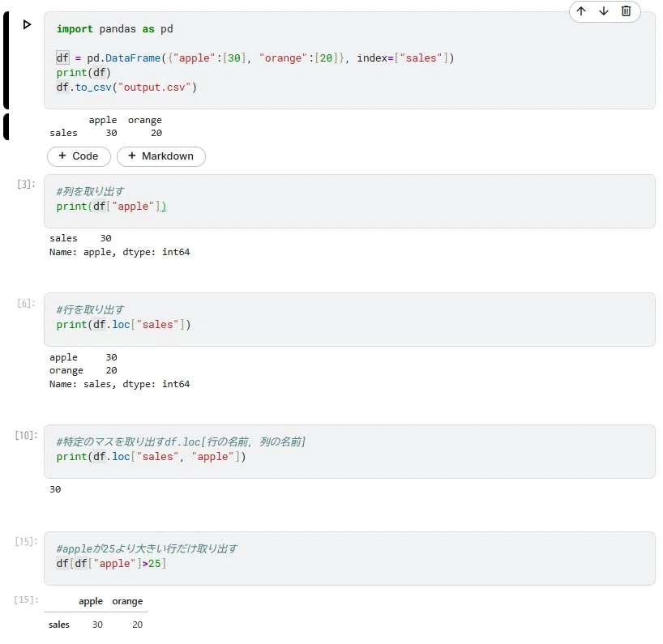663x644 pixels.
Task: Click the comment #列を取り出す
Action: (x=90, y=191)
